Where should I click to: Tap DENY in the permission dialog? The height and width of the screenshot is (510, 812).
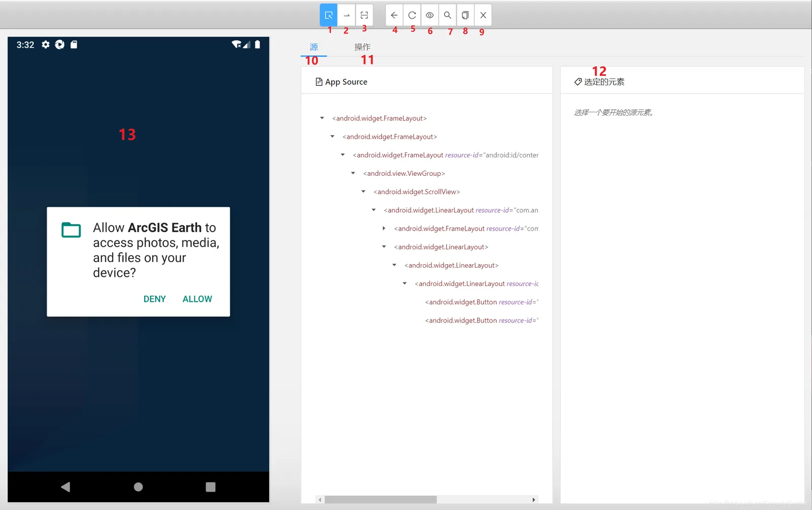[155, 299]
